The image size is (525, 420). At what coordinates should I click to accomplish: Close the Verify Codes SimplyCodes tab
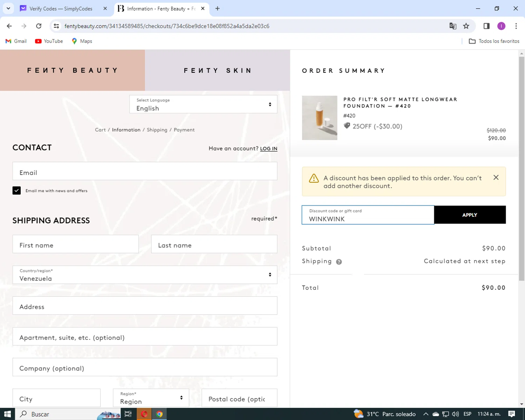pyautogui.click(x=105, y=8)
